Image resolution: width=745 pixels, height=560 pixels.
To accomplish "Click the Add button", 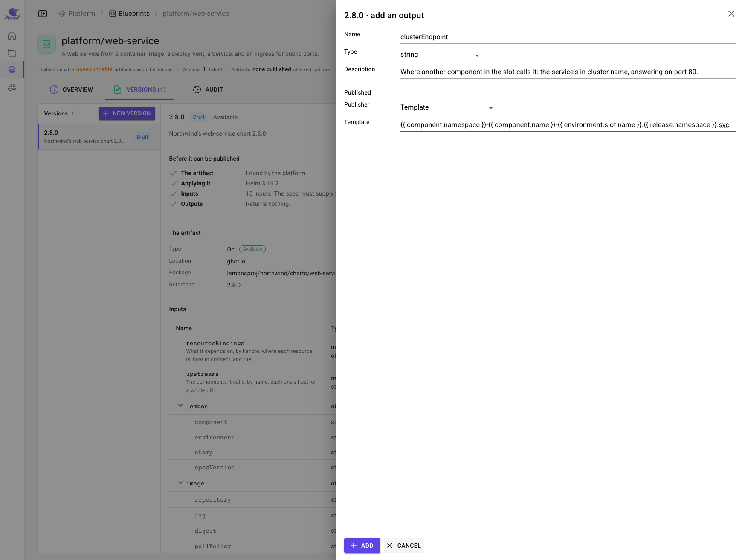I will coord(362,546).
